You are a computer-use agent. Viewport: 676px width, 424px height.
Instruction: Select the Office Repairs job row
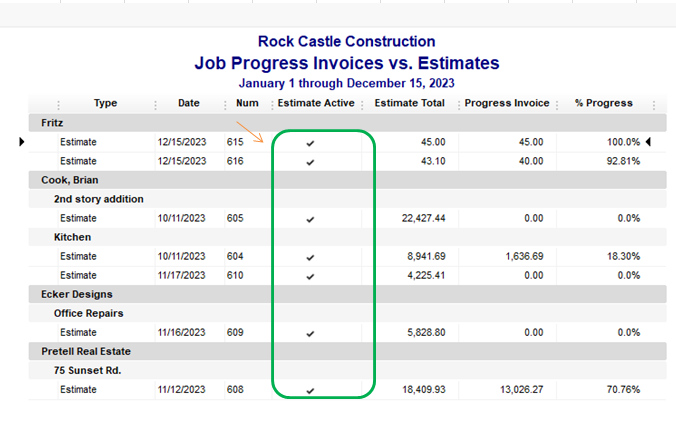[x=347, y=313]
